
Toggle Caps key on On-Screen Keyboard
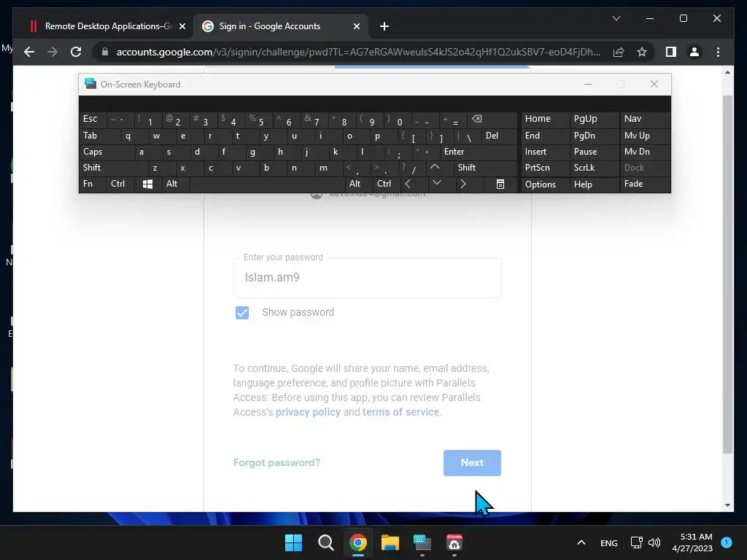pos(108,152)
